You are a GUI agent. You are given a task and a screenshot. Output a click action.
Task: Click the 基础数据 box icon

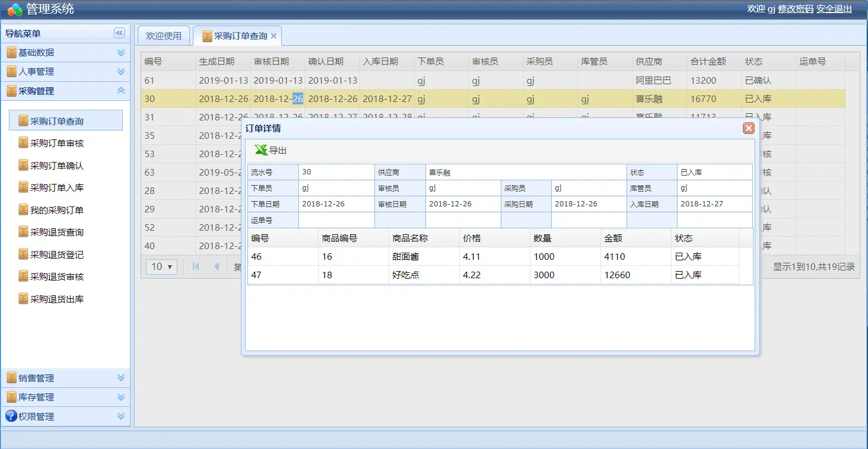coord(11,52)
